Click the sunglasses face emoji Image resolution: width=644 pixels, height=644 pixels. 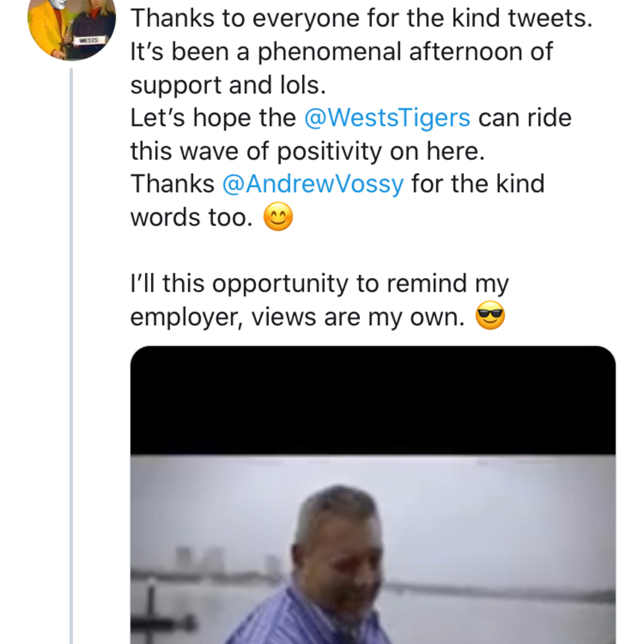pyautogui.click(x=490, y=315)
